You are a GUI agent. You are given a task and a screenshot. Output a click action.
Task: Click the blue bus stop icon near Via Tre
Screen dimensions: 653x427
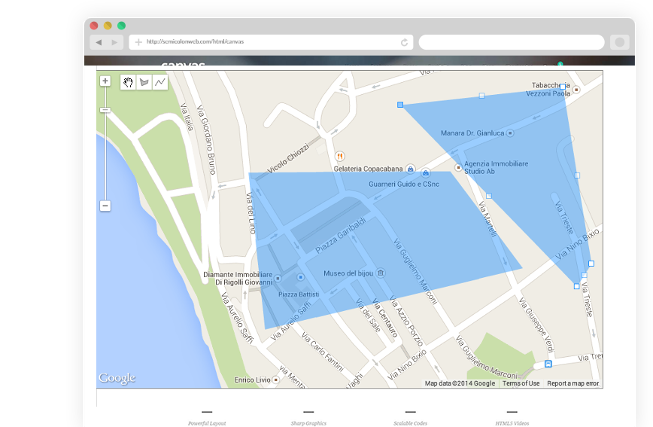pyautogui.click(x=548, y=364)
